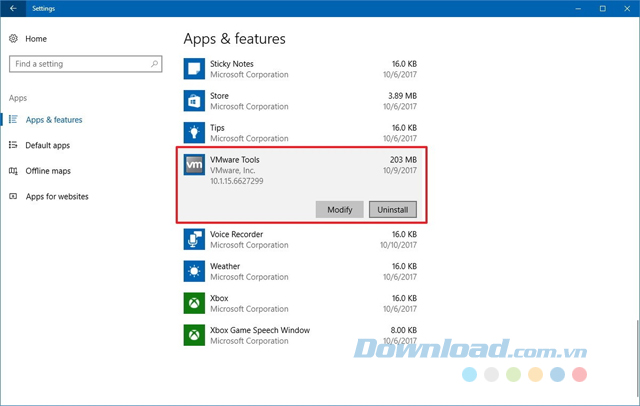This screenshot has width=640, height=406.
Task: Click the Sticky Notes app icon
Action: point(194,69)
